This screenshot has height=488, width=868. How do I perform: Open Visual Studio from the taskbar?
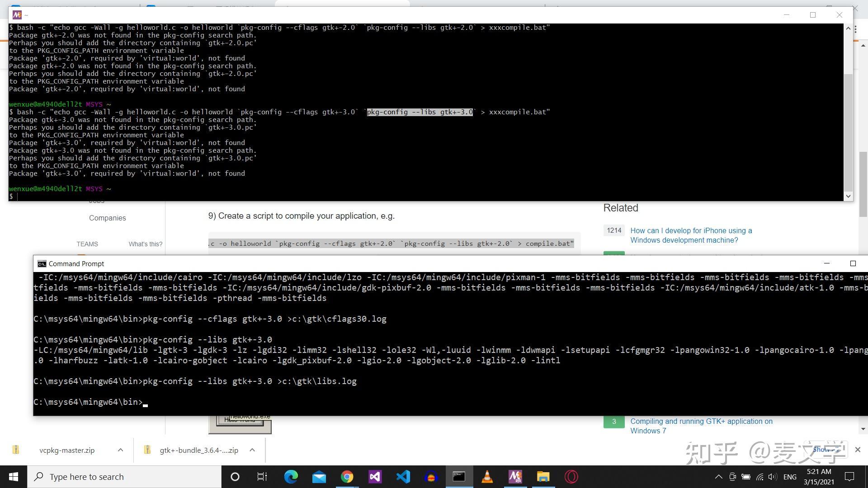tap(375, 476)
